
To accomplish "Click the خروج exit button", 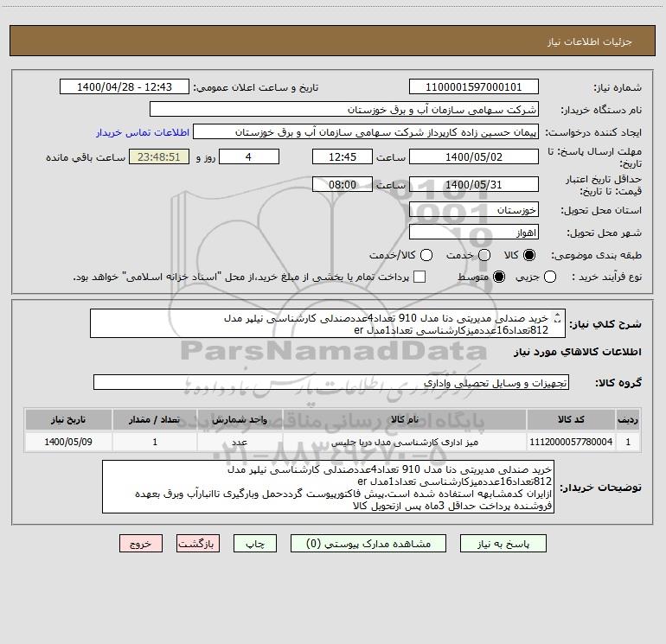I will point(141,544).
